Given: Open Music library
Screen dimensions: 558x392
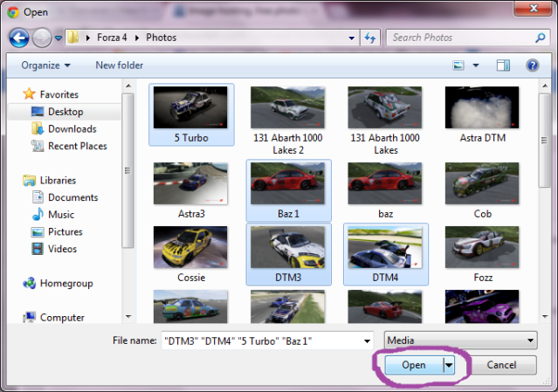Looking at the screenshot, I should 61,215.
